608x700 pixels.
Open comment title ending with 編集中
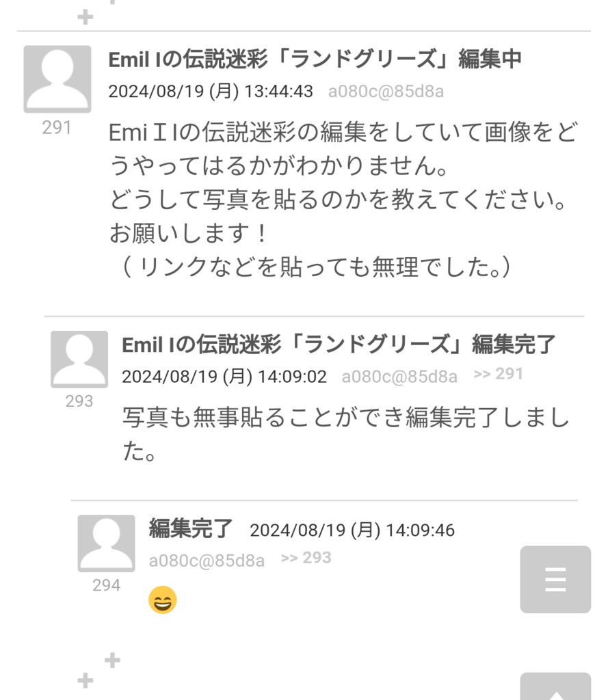click(315, 59)
